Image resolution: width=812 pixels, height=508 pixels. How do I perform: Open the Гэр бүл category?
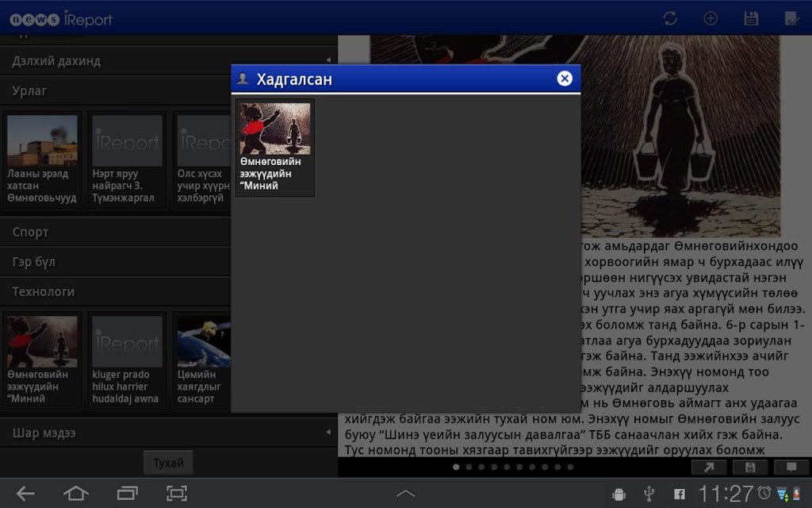pyautogui.click(x=115, y=262)
